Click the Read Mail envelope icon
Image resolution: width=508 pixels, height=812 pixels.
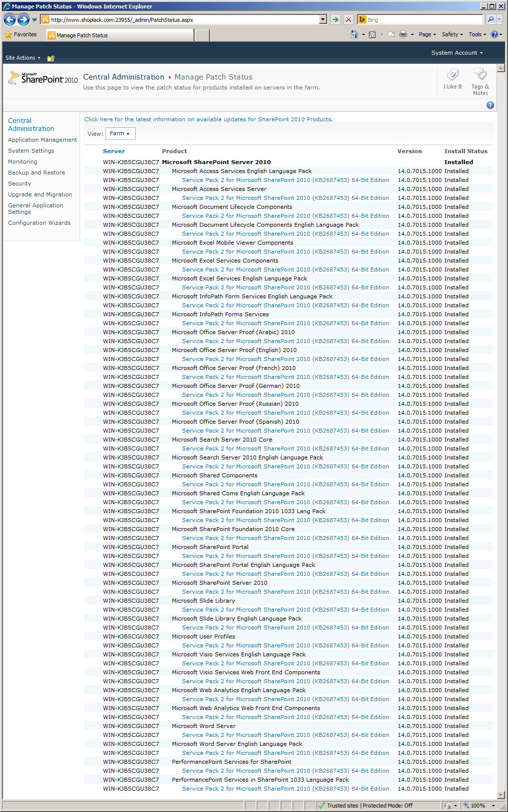click(x=391, y=34)
